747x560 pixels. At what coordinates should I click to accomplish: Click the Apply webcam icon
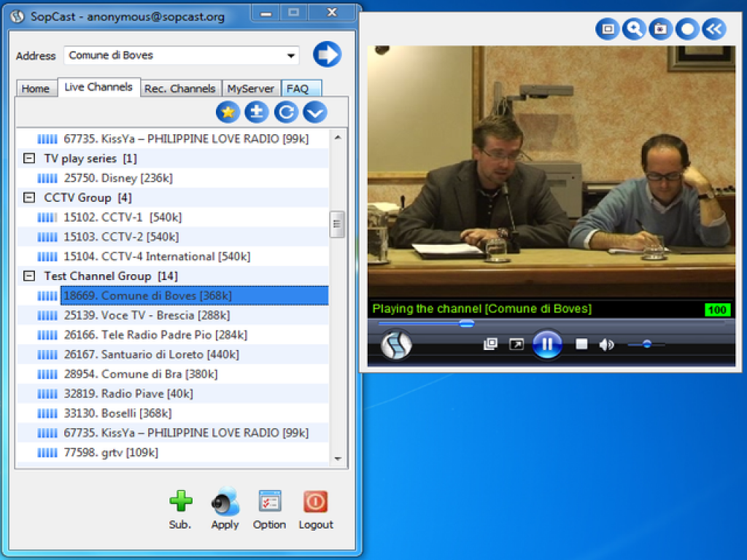[x=225, y=501]
